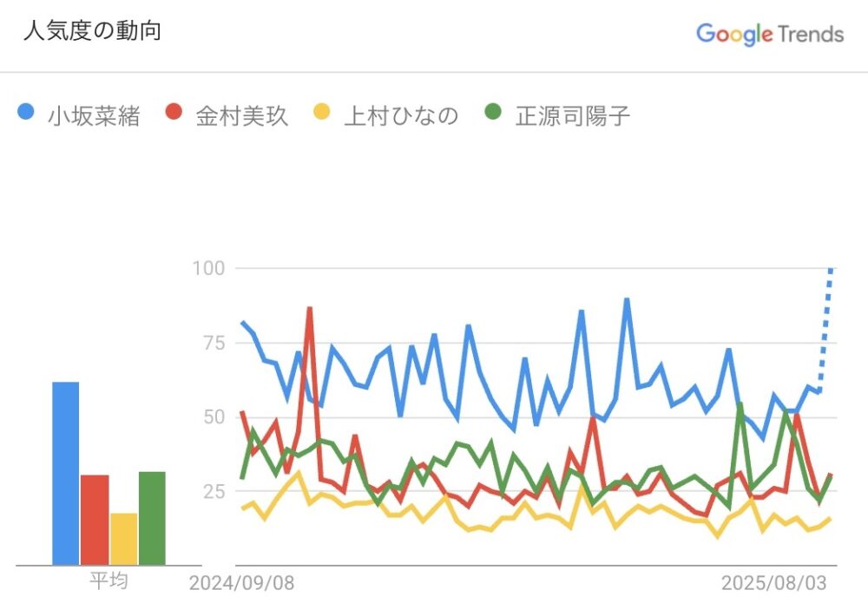Click the blue dot beside 小坂菜緒

coord(26,114)
